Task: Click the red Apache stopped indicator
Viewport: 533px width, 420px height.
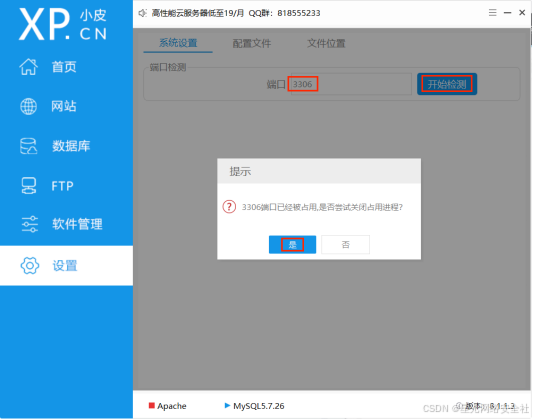Action: pos(152,405)
